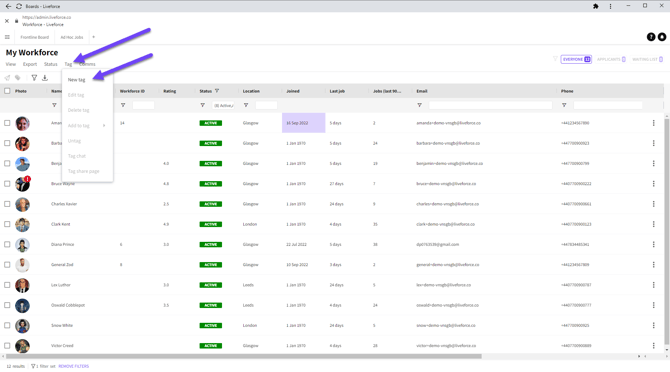The width and height of the screenshot is (670, 372).
Task: Open Status filter row funnel icon
Action: tap(203, 105)
